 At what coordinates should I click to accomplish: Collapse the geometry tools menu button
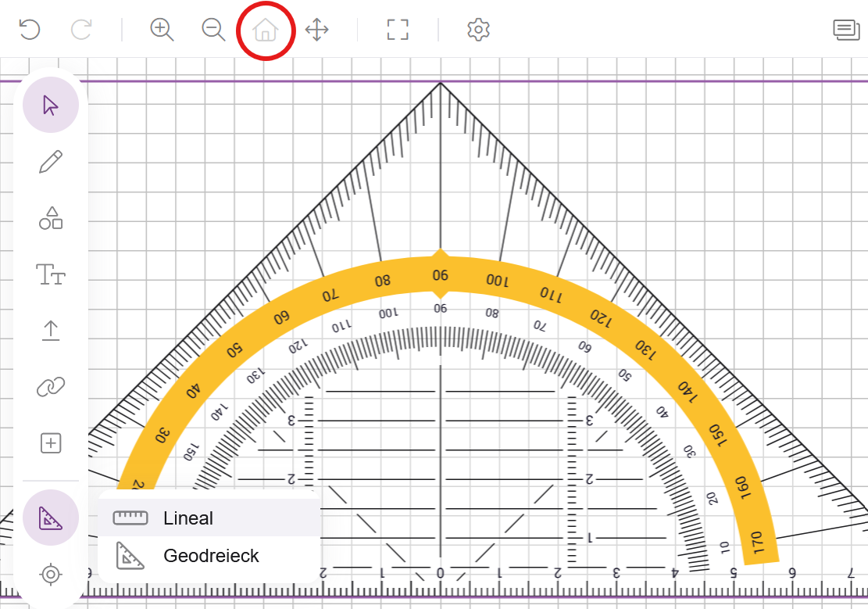point(51,518)
